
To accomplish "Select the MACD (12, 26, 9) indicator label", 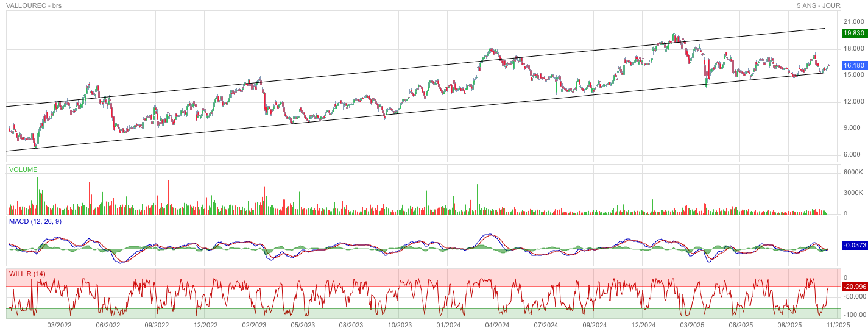I will click(35, 221).
